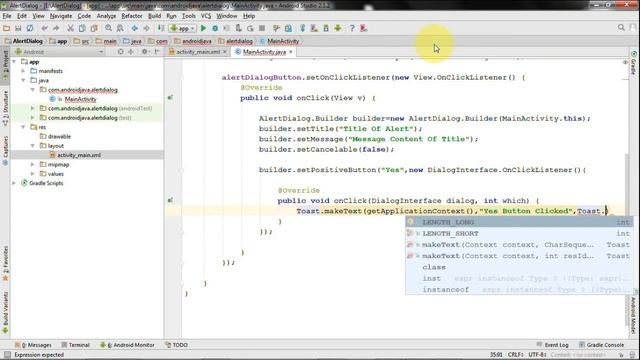Image resolution: width=640 pixels, height=360 pixels.
Task: Expand Gradle Scripts node
Action: coord(15,183)
